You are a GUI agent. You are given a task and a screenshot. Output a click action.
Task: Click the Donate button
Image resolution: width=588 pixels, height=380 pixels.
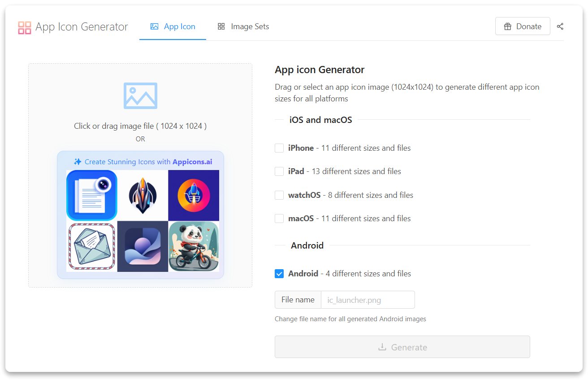click(522, 26)
